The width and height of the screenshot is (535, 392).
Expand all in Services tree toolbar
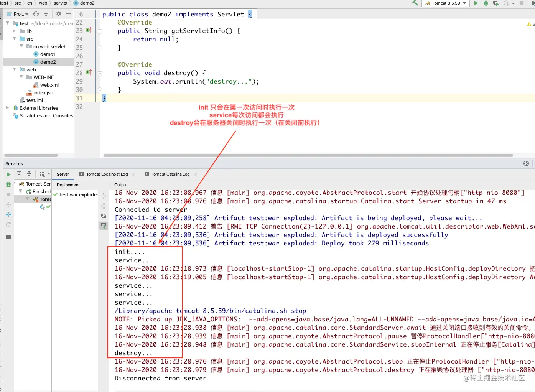[19, 174]
